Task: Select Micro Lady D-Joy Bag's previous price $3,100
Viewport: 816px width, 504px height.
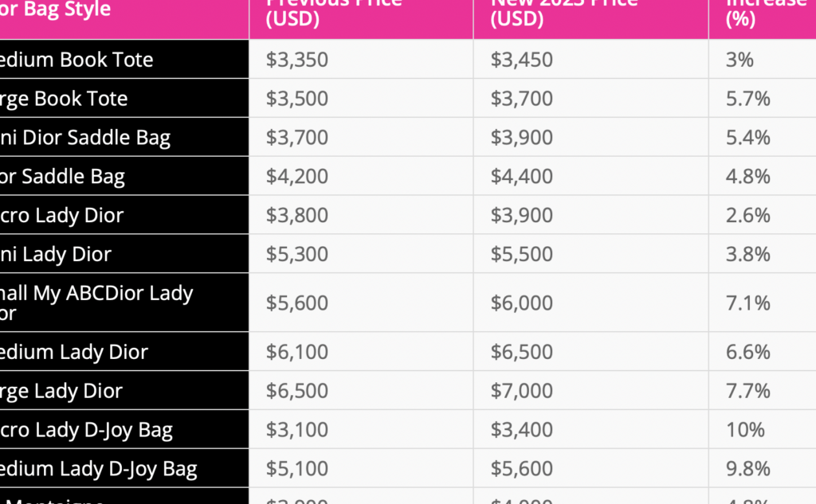Action: point(297,430)
